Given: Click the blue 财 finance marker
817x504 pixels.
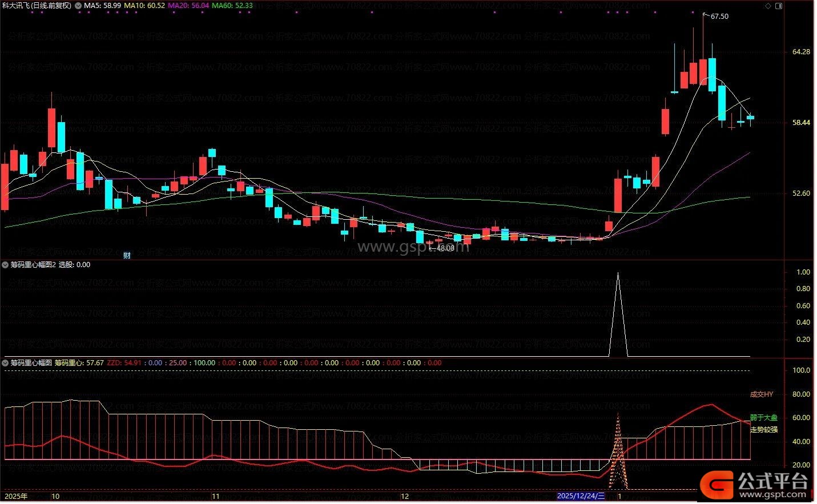Looking at the screenshot, I should 127,255.
